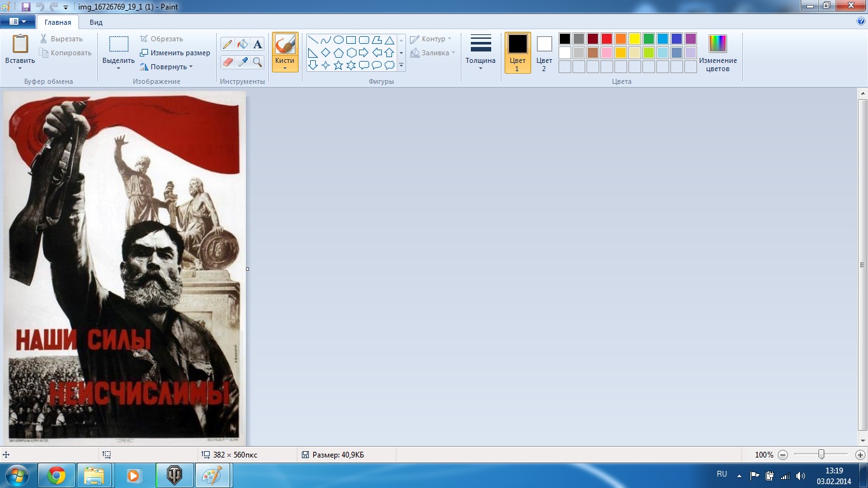Click the vertical scrollbar down arrow
The image size is (868, 488).
[862, 440]
